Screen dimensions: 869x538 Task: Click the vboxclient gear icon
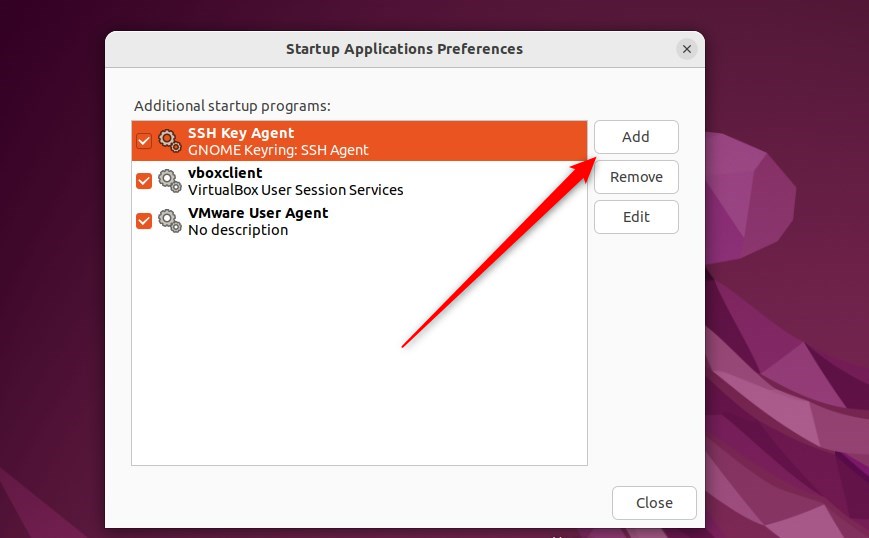(x=170, y=181)
